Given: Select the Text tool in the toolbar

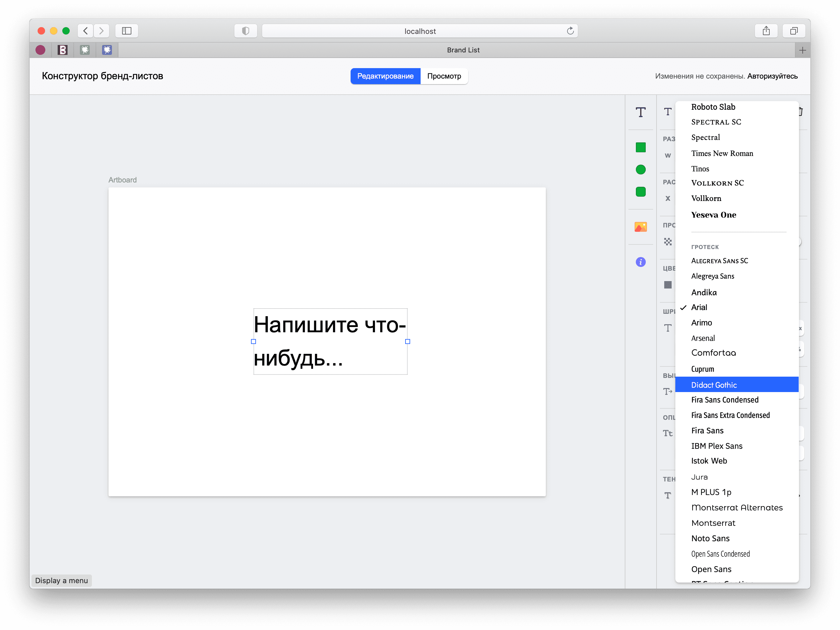Looking at the screenshot, I should click(640, 112).
